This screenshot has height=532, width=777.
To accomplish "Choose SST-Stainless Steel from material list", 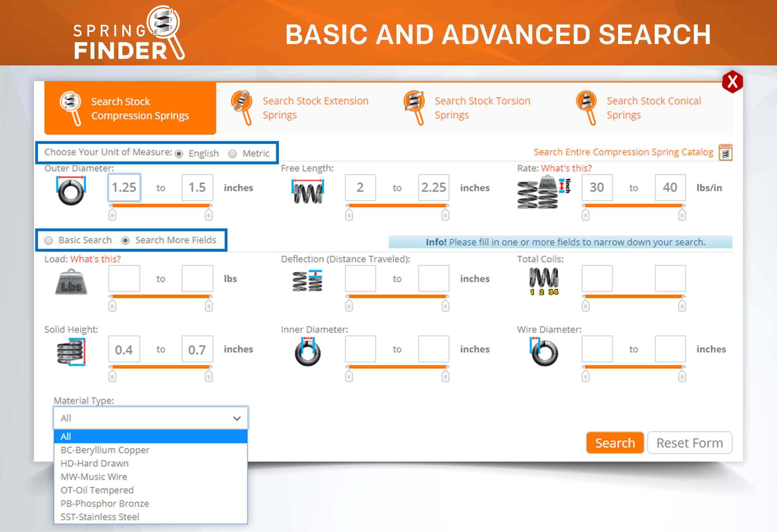I will pos(100,517).
